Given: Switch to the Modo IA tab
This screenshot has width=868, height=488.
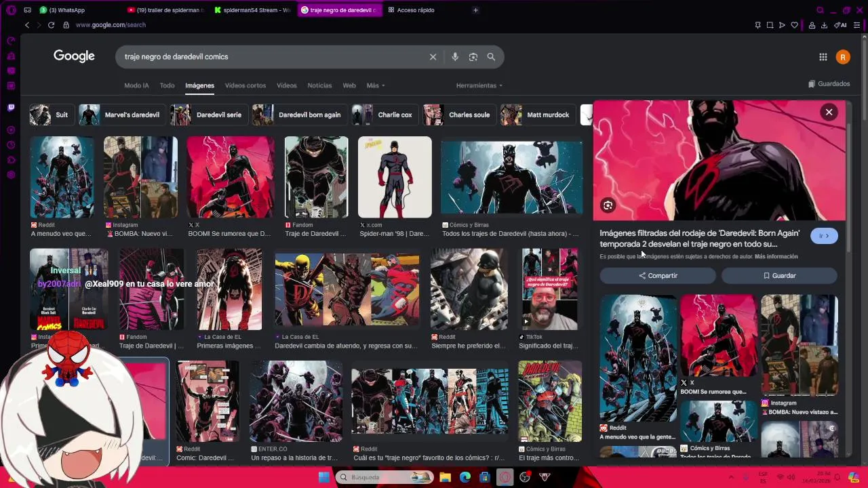Looking at the screenshot, I should [x=136, y=85].
